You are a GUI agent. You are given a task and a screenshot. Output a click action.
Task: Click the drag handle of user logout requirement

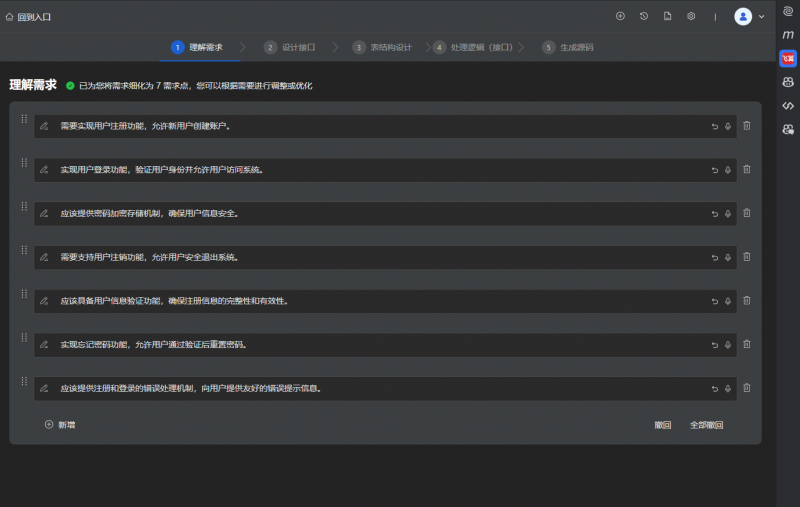click(24, 250)
